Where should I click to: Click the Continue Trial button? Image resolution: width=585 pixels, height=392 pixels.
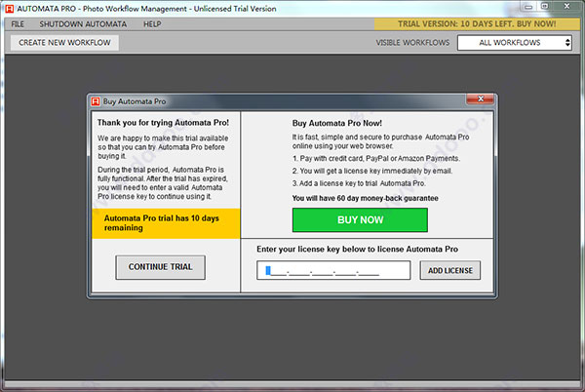(161, 267)
